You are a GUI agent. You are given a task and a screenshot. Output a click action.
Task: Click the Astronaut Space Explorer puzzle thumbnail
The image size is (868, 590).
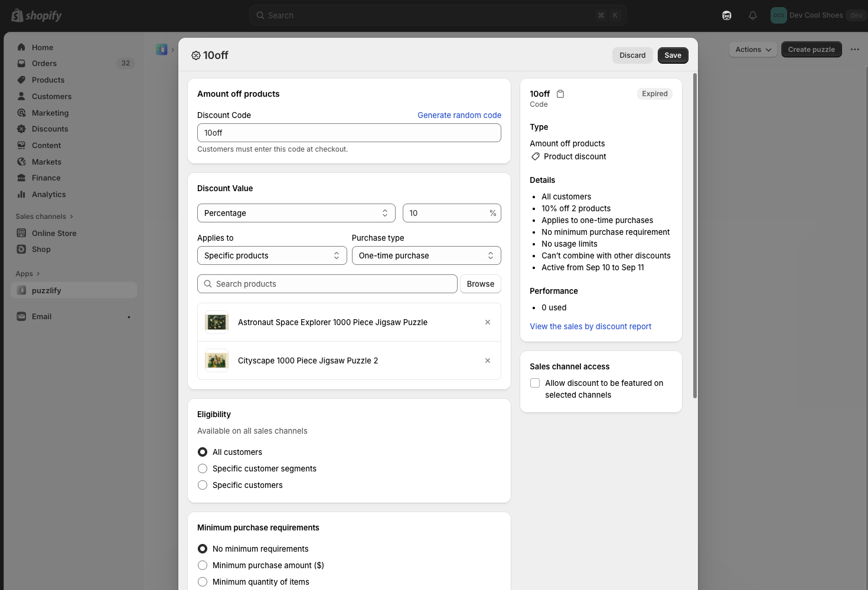(217, 322)
